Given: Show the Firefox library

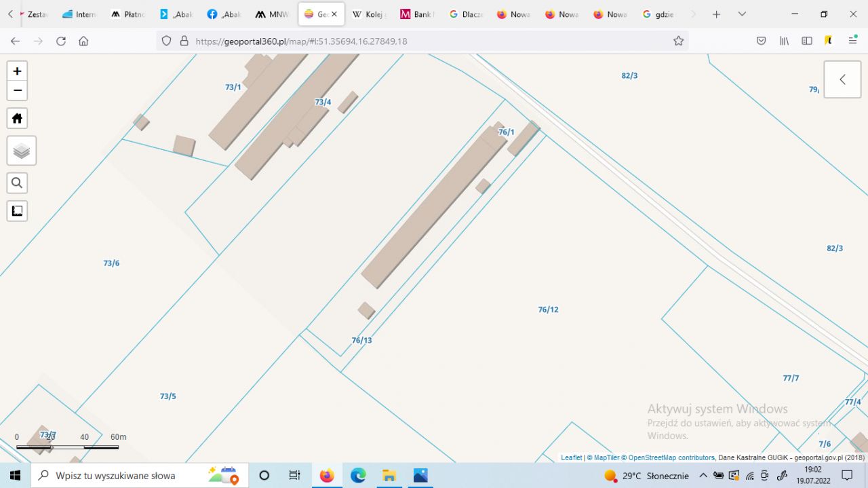Looking at the screenshot, I should click(785, 41).
